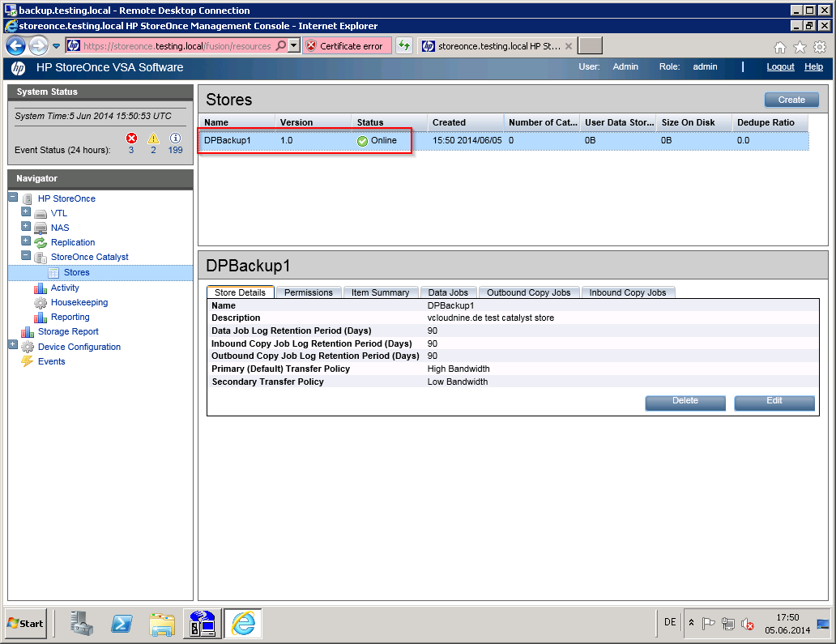
Task: Expand the Replication tree node
Action: coord(26,241)
